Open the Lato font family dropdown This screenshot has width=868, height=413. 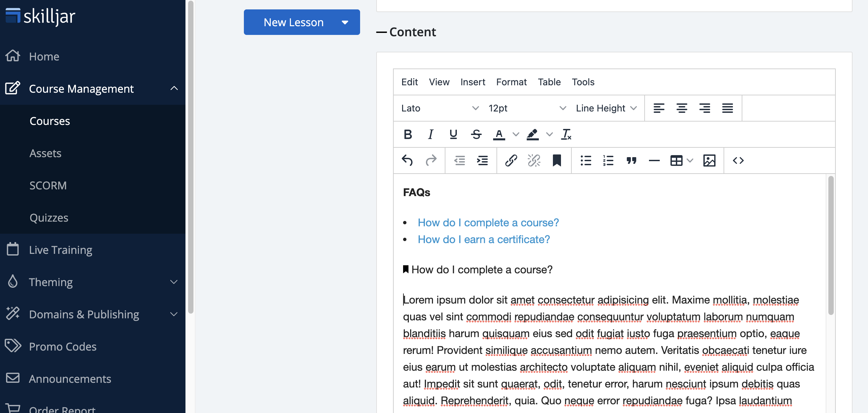tap(440, 108)
